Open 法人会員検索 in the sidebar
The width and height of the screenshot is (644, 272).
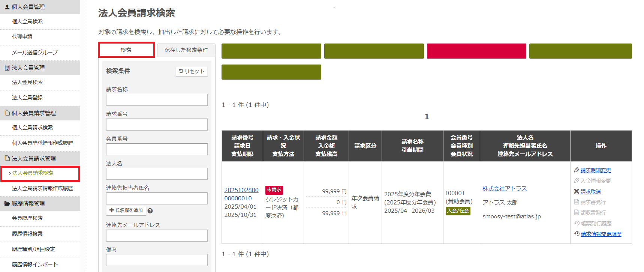coord(27,82)
